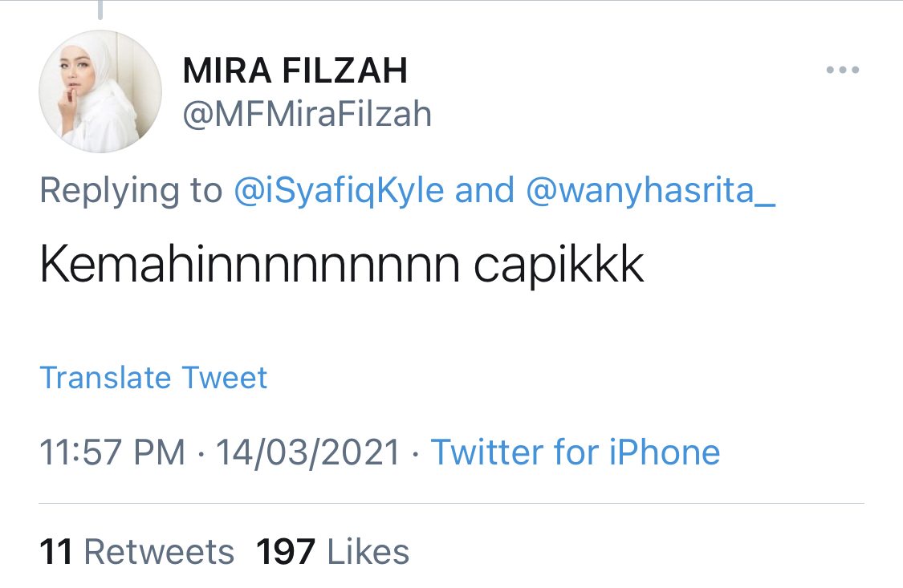This screenshot has height=588, width=903.
Task: Open the three-dot more options menu
Action: [x=843, y=71]
